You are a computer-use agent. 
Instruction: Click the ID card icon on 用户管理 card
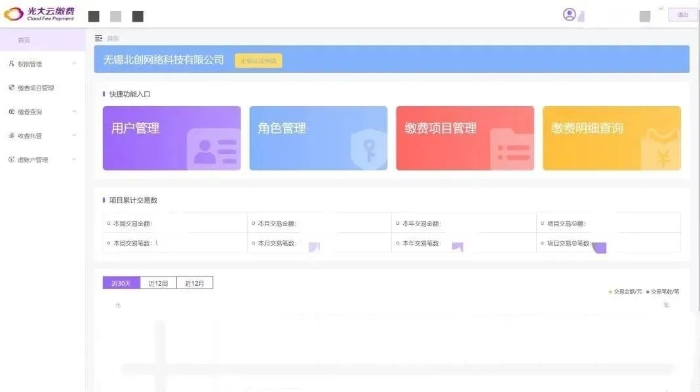coord(214,150)
